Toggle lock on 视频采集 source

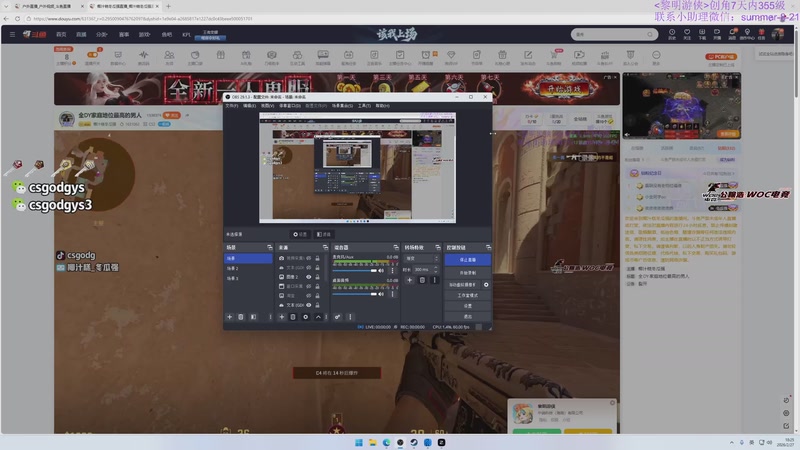click(x=317, y=258)
